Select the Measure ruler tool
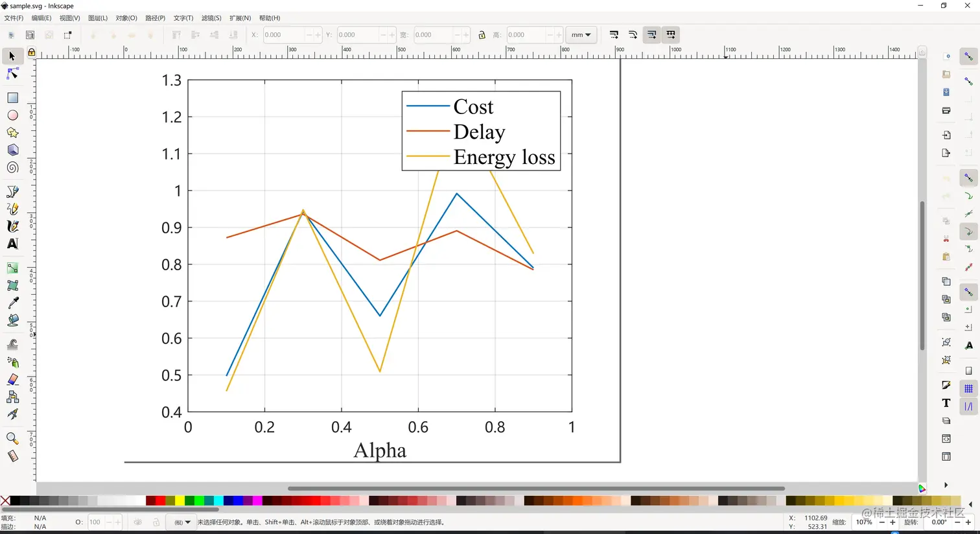 12,456
